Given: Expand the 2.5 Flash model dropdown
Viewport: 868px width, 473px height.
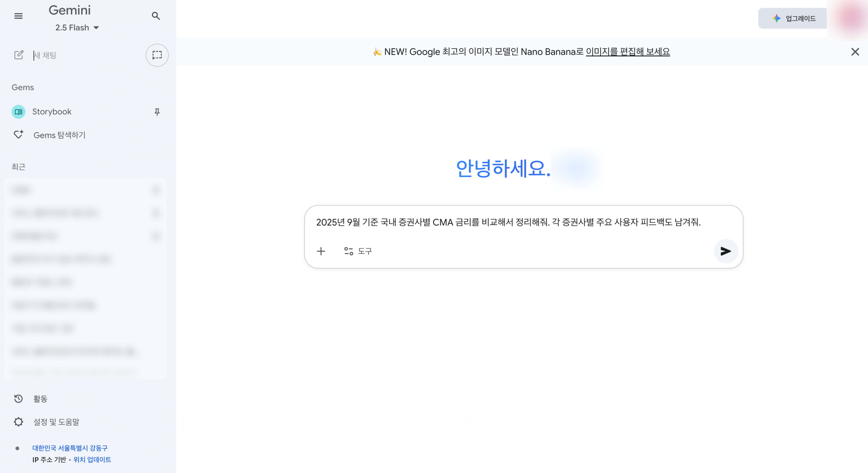Looking at the screenshot, I should 77,28.
